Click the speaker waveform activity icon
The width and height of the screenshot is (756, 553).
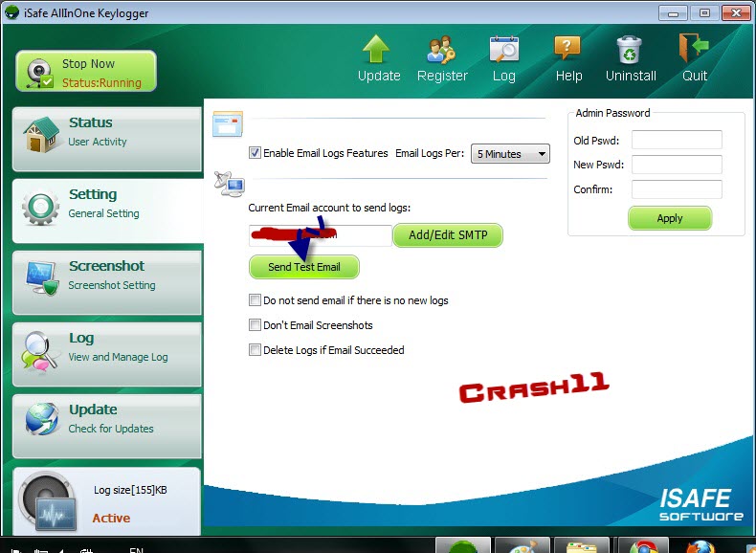48,502
